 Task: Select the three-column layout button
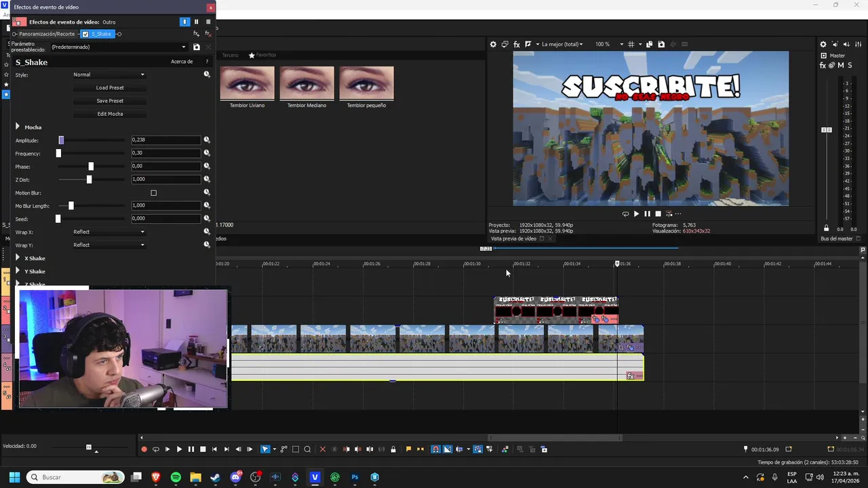click(x=208, y=22)
